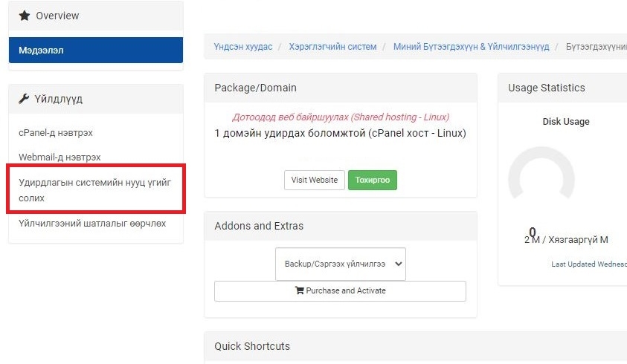627x364 pixels.
Task: Click the Visit Website button
Action: tap(315, 180)
